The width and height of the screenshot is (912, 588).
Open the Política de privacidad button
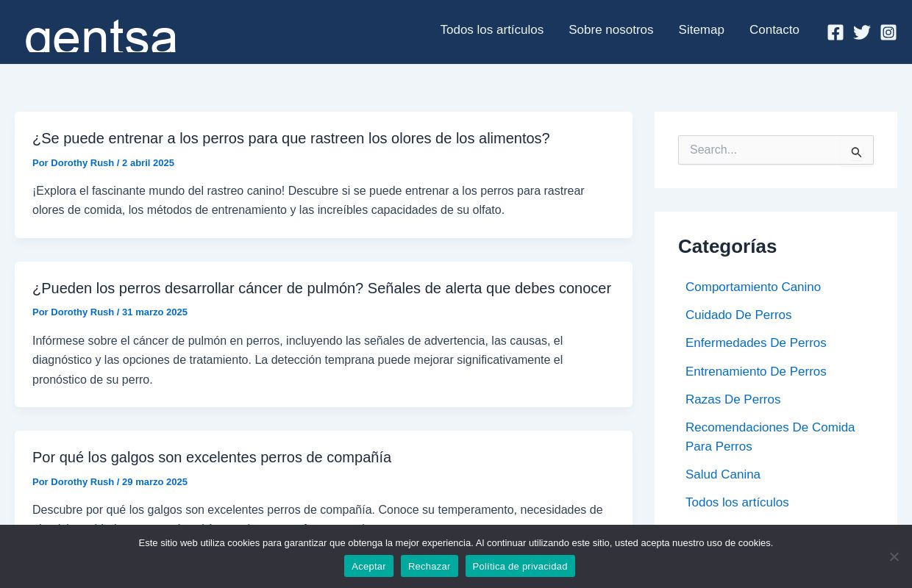520,566
